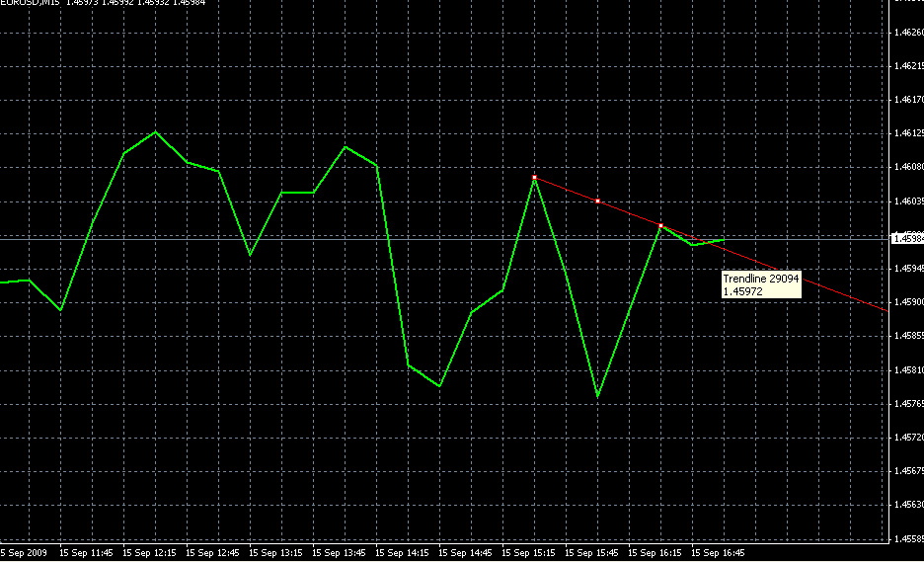
Task: Click the 1.4572 price scale label
Action: point(908,438)
